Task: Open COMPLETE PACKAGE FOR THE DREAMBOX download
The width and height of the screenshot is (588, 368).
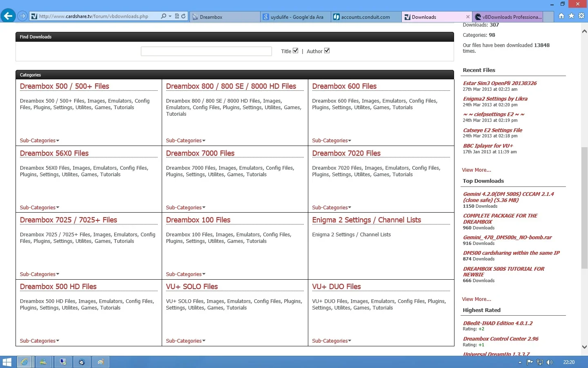Action: click(500, 219)
